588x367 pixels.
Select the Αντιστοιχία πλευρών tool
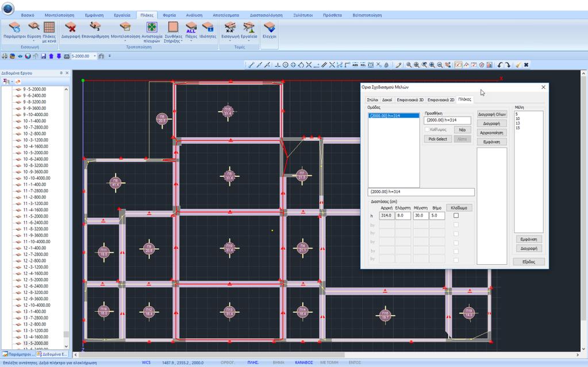pos(152,32)
